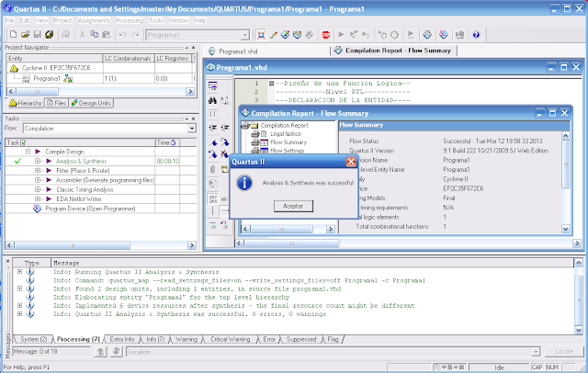Screen dimensions: 588x373
Task: Click the Flow Summary vertical scrollbar down arrow
Action: click(x=566, y=229)
